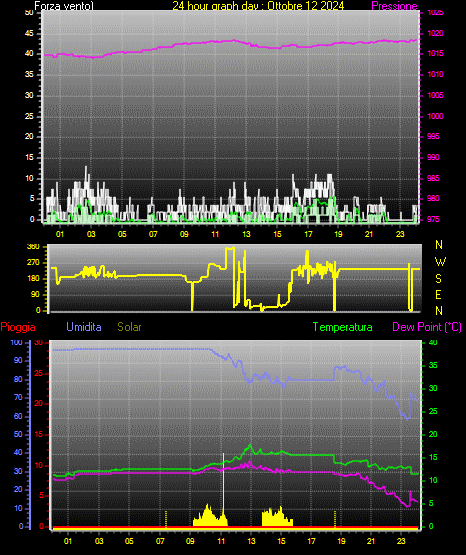The width and height of the screenshot is (466, 555).
Task: Click pressure axis value 1000
Action: [x=436, y=116]
